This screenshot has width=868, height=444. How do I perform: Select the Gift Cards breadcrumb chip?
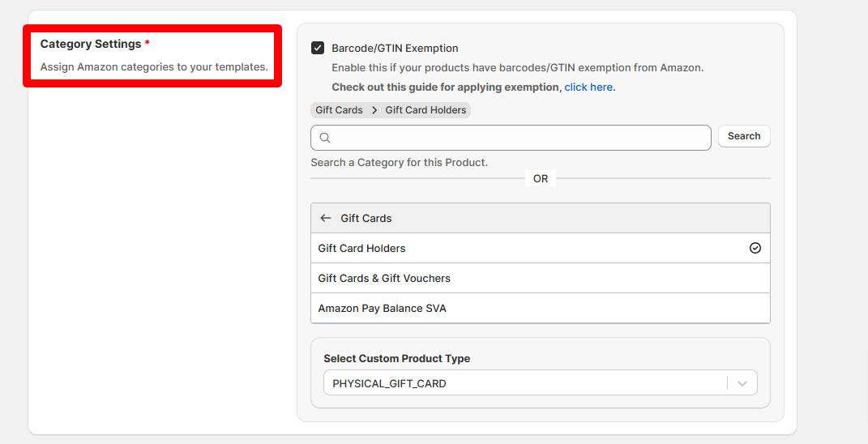pyautogui.click(x=339, y=110)
